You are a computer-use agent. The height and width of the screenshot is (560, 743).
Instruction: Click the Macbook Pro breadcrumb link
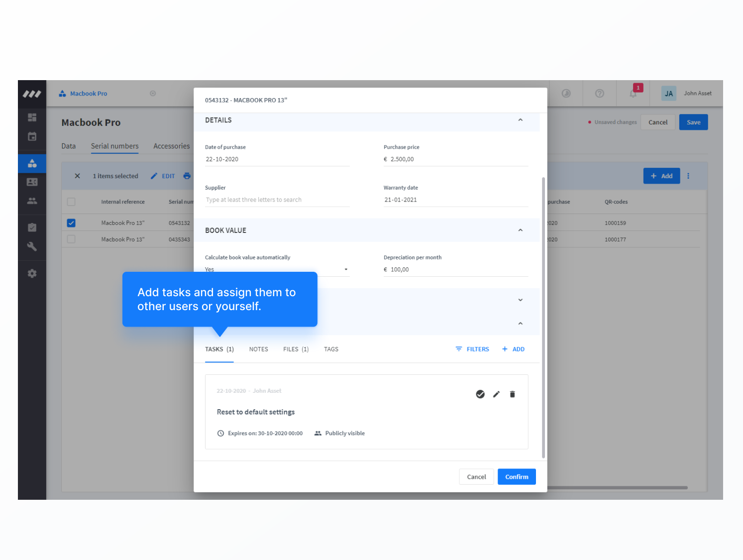89,94
